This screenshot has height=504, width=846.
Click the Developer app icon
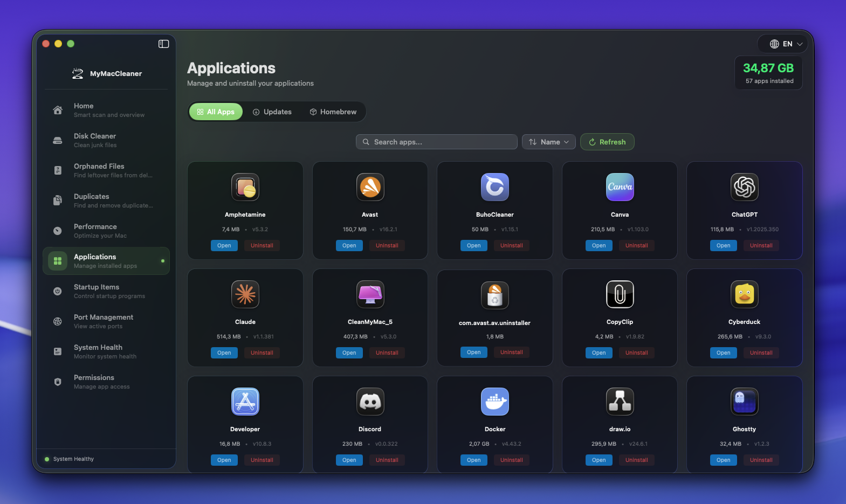tap(245, 402)
